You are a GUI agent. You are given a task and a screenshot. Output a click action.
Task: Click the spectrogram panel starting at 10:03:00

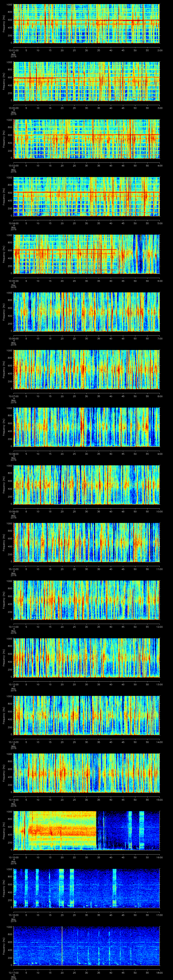(x=87, y=139)
